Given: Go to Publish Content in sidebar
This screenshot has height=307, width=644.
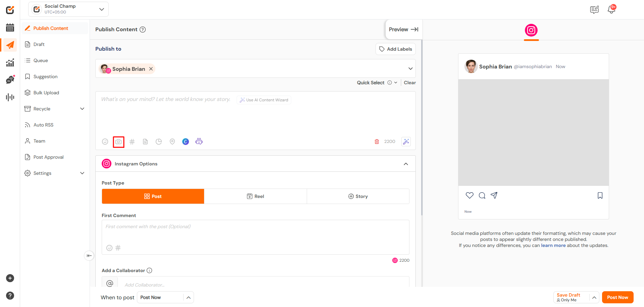Looking at the screenshot, I should click(x=55, y=28).
